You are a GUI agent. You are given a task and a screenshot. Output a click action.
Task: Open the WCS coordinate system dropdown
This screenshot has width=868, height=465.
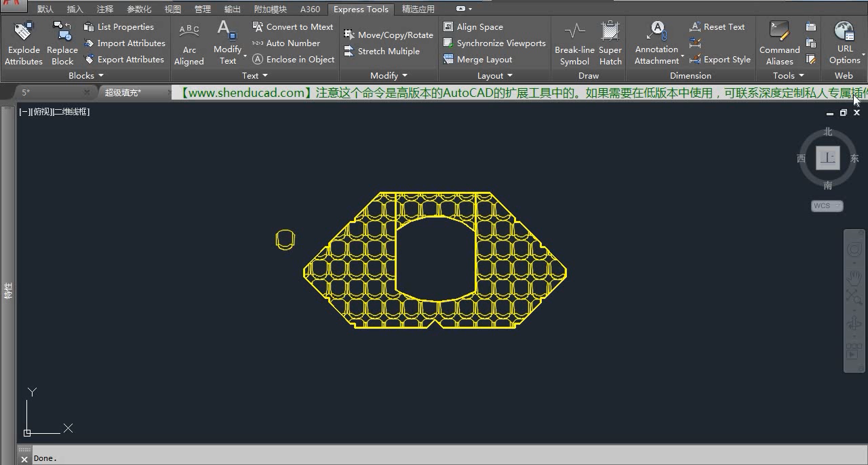(x=827, y=206)
